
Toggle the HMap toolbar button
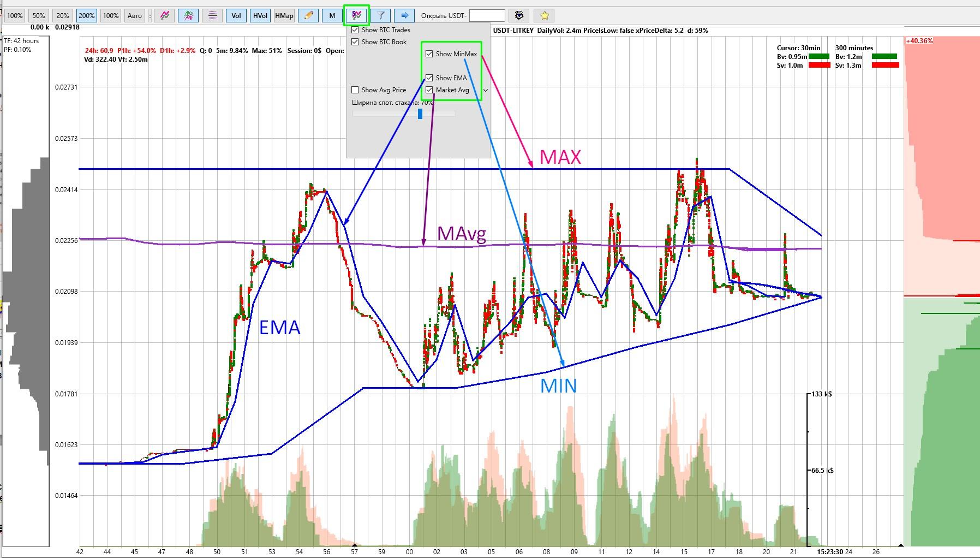pyautogui.click(x=284, y=15)
